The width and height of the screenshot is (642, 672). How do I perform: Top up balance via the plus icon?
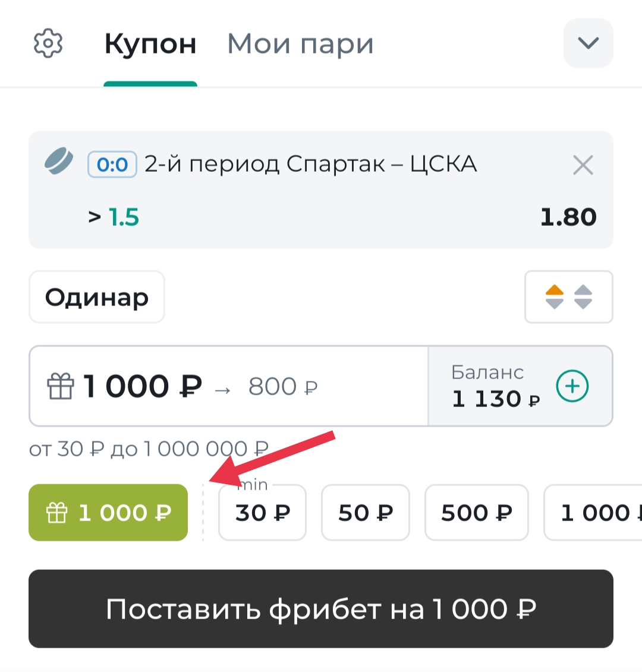[x=572, y=386]
